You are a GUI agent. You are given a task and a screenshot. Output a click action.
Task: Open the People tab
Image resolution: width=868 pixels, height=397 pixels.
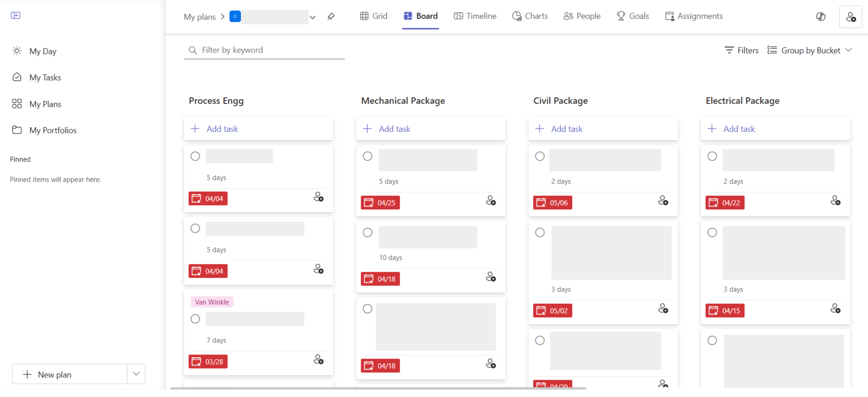pos(582,16)
